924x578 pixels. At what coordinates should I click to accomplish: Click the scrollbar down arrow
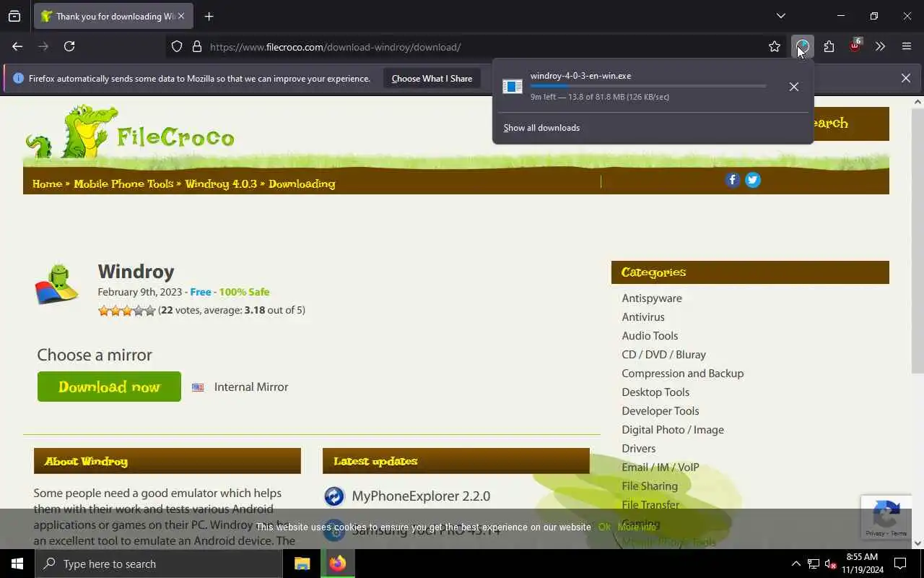918,543
